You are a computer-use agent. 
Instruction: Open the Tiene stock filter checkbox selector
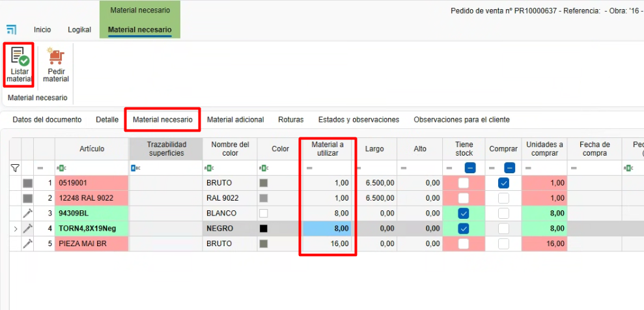pyautogui.click(x=470, y=168)
